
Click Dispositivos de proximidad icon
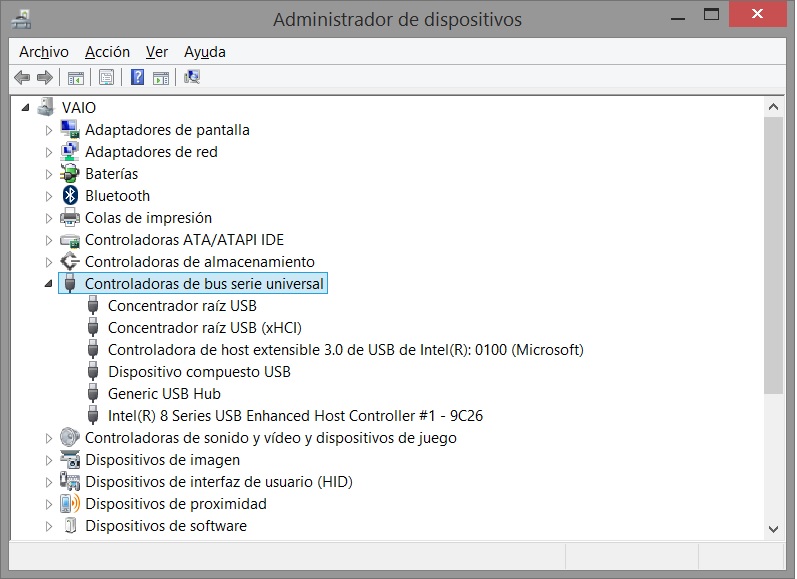pyautogui.click(x=70, y=503)
